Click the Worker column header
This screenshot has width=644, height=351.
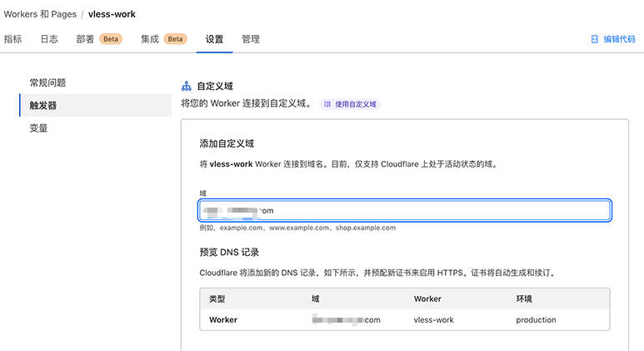tap(427, 298)
